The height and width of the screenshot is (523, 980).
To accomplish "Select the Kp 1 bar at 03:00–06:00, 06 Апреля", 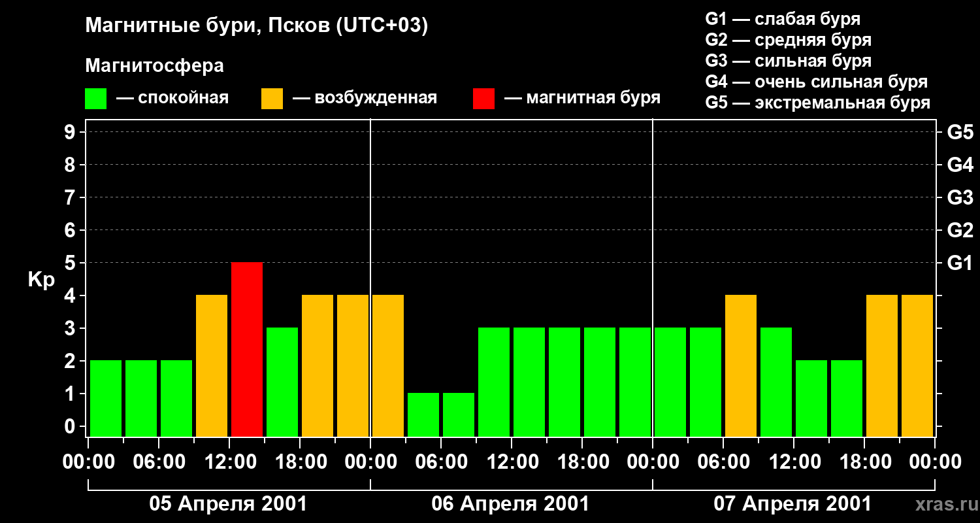I will pos(423,414).
